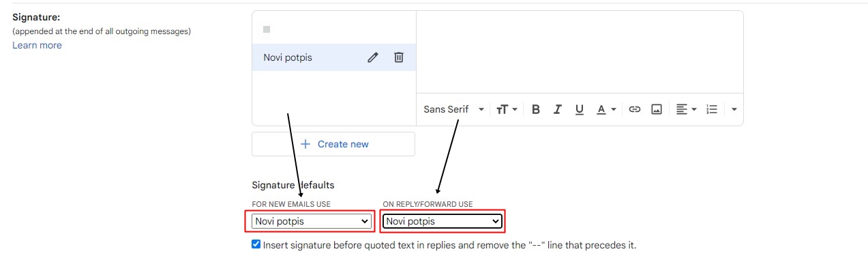Viewport: 868px width, 258px height.
Task: Open the numbered list option
Action: (713, 109)
